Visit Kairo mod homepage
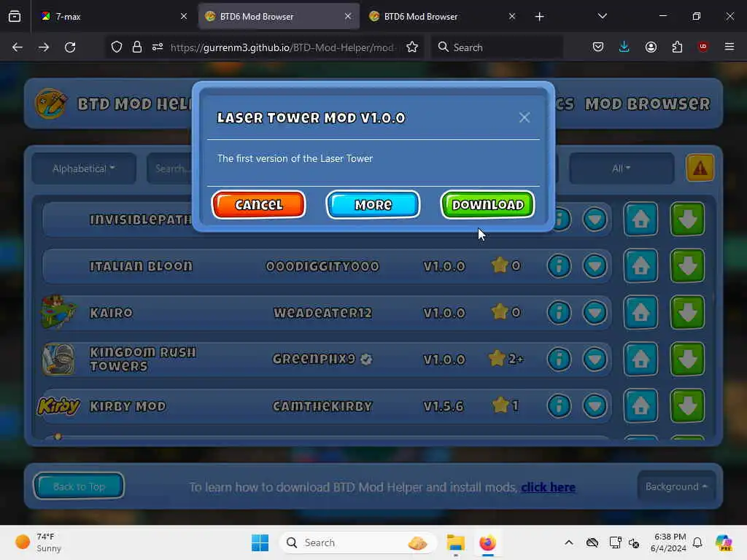Image resolution: width=747 pixels, height=560 pixels. tap(640, 312)
